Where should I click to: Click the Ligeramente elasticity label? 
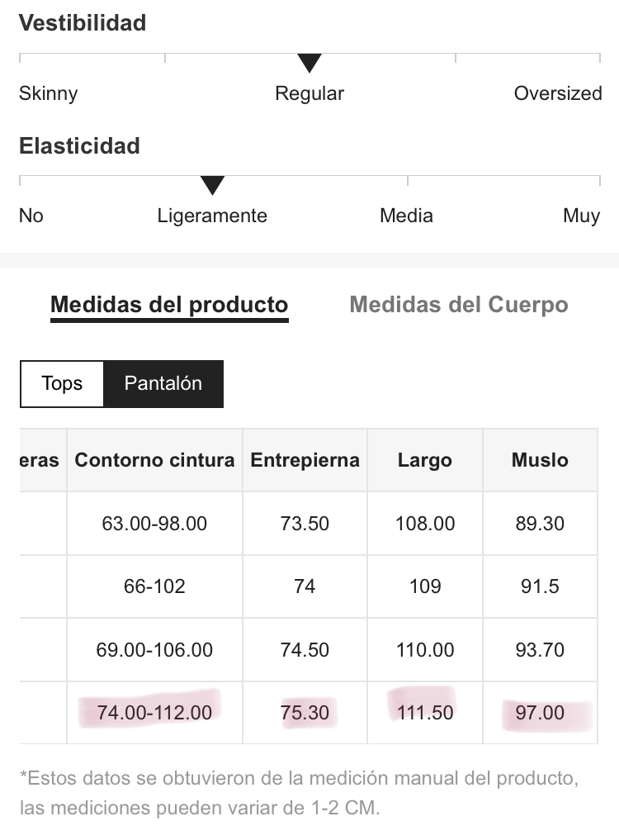point(212,216)
